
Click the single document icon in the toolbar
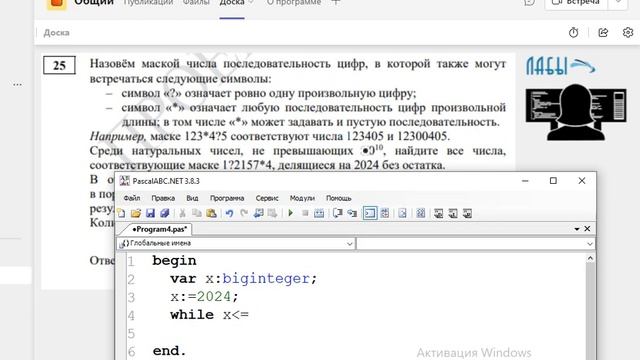tap(402, 213)
